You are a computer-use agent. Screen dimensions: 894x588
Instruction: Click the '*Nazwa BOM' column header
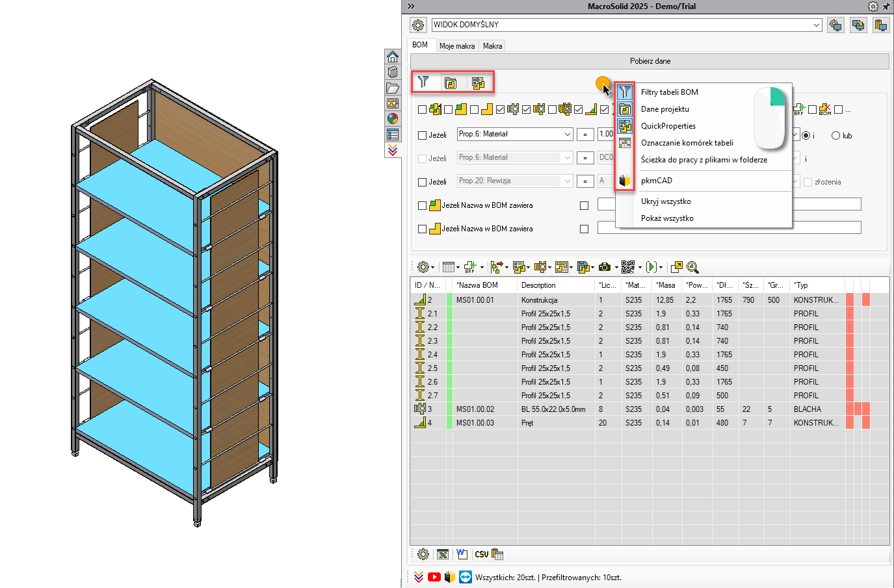[484, 285]
